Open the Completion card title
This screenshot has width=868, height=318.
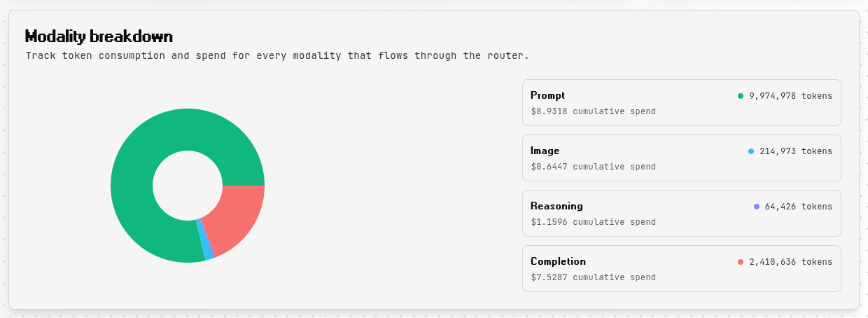[558, 261]
